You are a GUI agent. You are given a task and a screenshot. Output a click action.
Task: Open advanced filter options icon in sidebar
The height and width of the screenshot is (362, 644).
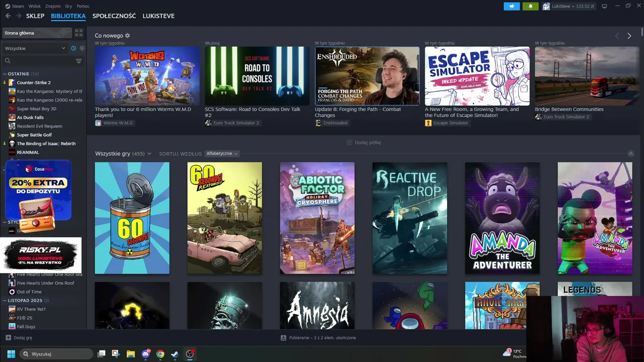(78, 61)
